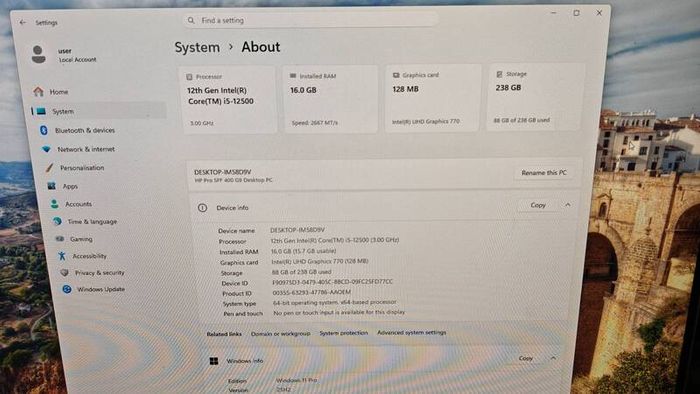The image size is (700, 394).
Task: Copy the Device info details
Action: tap(538, 205)
